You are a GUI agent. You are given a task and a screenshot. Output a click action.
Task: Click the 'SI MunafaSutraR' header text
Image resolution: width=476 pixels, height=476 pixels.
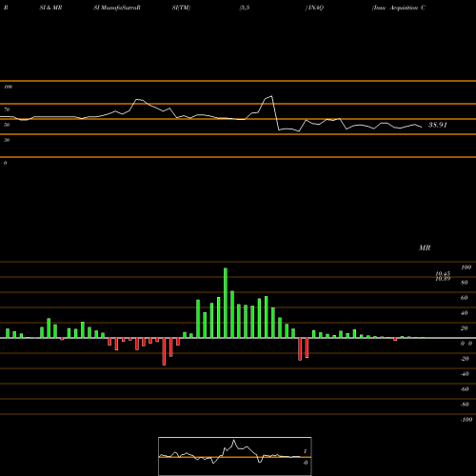click(x=117, y=8)
